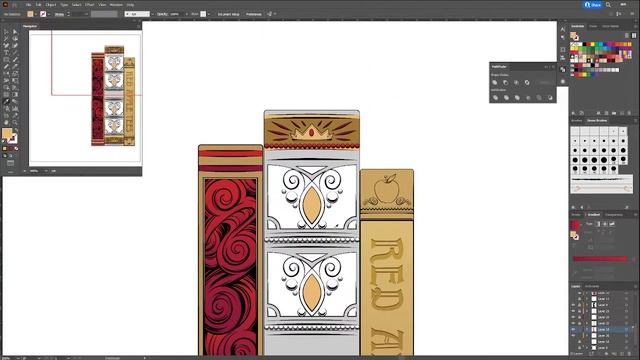Screen dimensions: 640x360
Task: Select the Rectangle tool
Action: click(7, 60)
